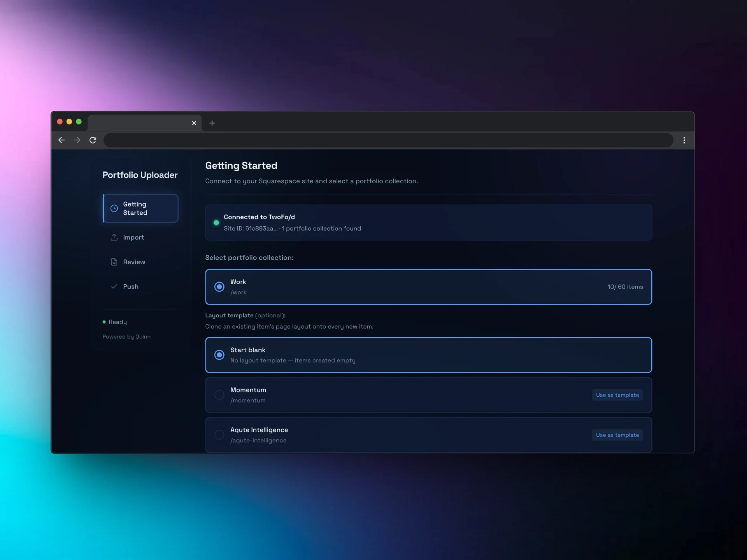Select the Work collection radio button
Image resolution: width=747 pixels, height=560 pixels.
click(219, 287)
